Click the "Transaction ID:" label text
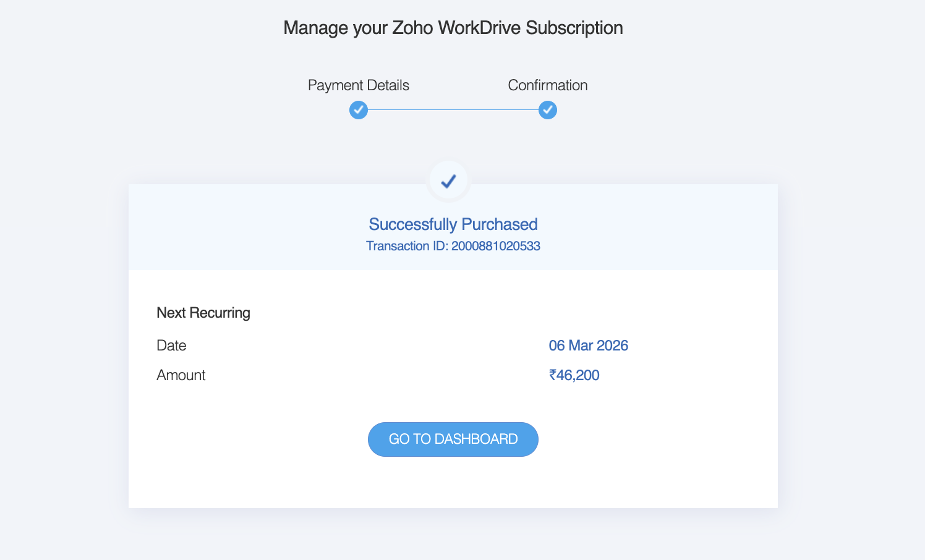This screenshot has height=560, width=925. click(x=407, y=246)
